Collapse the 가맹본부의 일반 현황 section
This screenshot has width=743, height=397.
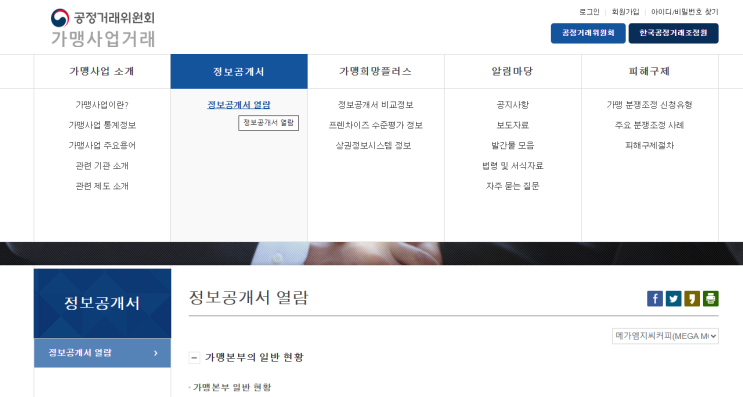(194, 358)
